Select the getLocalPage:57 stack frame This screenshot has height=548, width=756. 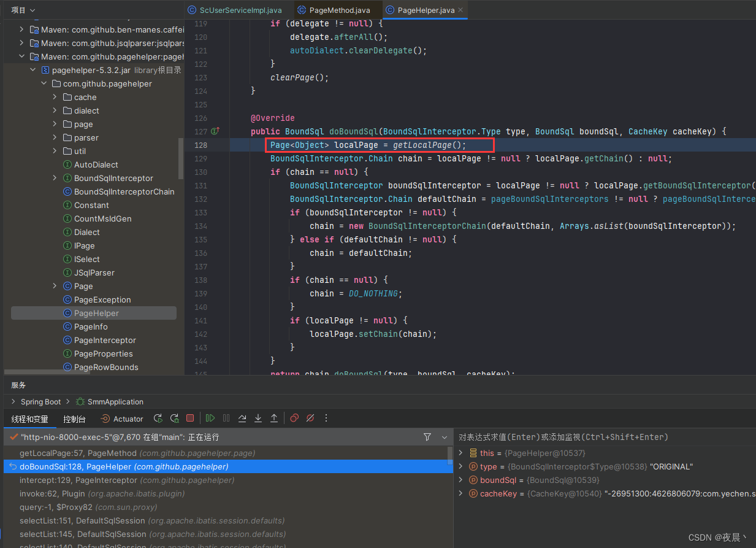pyautogui.click(x=227, y=453)
